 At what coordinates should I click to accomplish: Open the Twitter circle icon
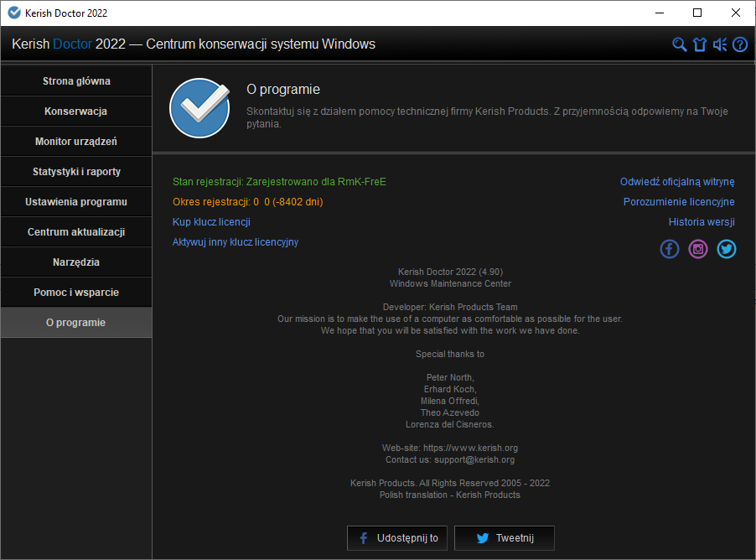pos(726,249)
